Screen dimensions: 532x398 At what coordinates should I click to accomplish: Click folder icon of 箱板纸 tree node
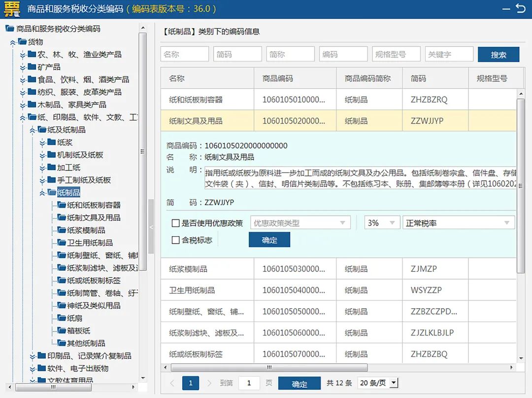click(x=62, y=330)
